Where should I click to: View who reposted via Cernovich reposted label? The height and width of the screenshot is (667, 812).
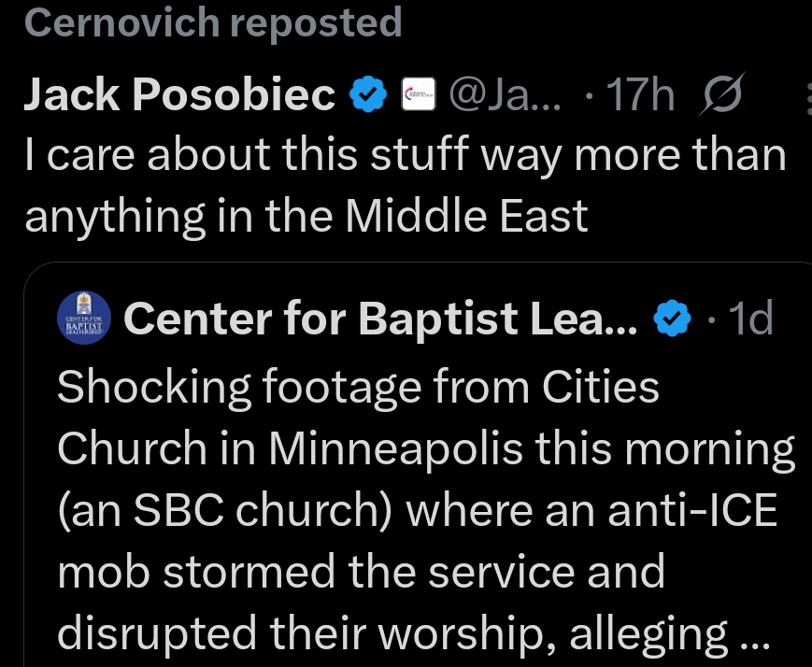click(213, 21)
